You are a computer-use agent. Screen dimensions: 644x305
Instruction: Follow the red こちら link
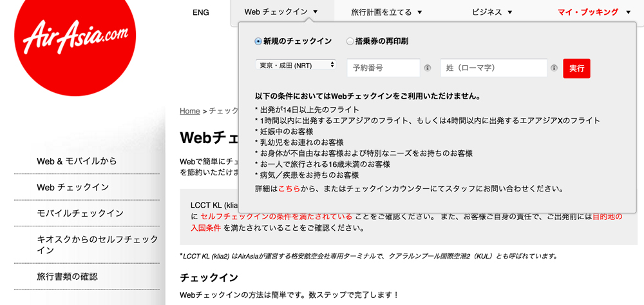[289, 189]
